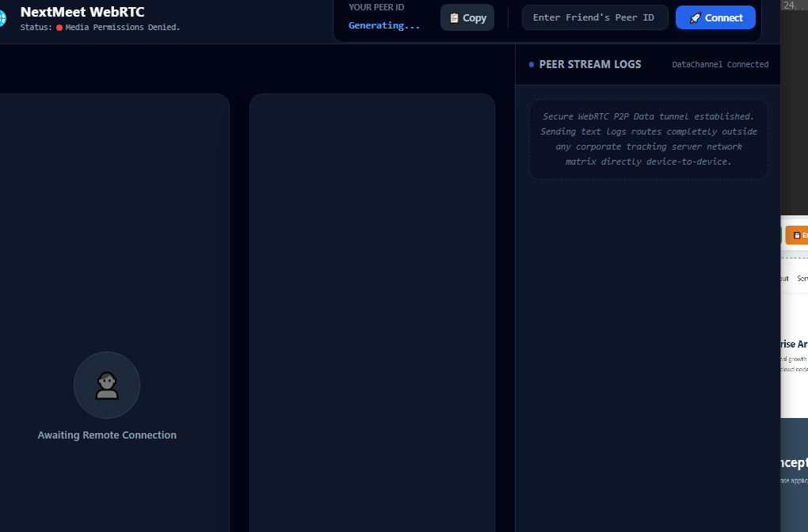Connect to the friend's peer
The image size is (808, 532).
click(x=715, y=18)
